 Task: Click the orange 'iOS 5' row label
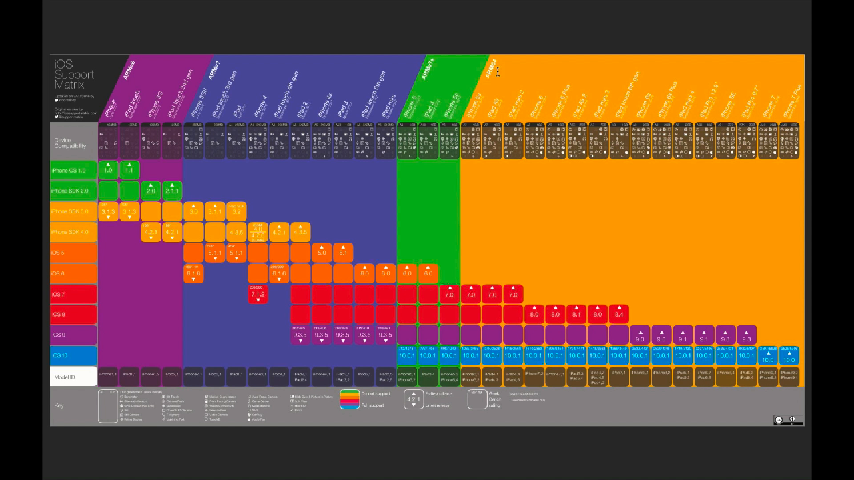(74, 253)
